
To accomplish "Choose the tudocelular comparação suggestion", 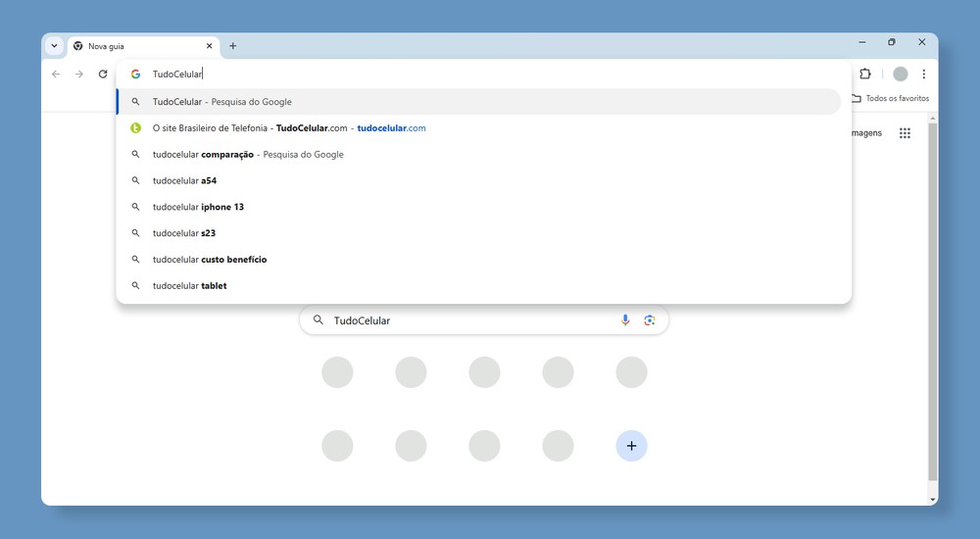I will click(248, 155).
